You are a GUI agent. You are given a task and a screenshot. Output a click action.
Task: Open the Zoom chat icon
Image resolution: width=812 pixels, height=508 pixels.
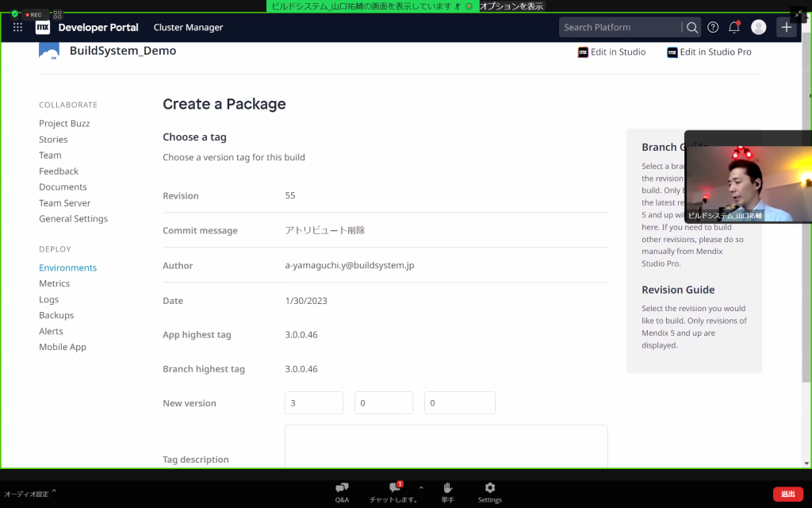[x=394, y=487]
